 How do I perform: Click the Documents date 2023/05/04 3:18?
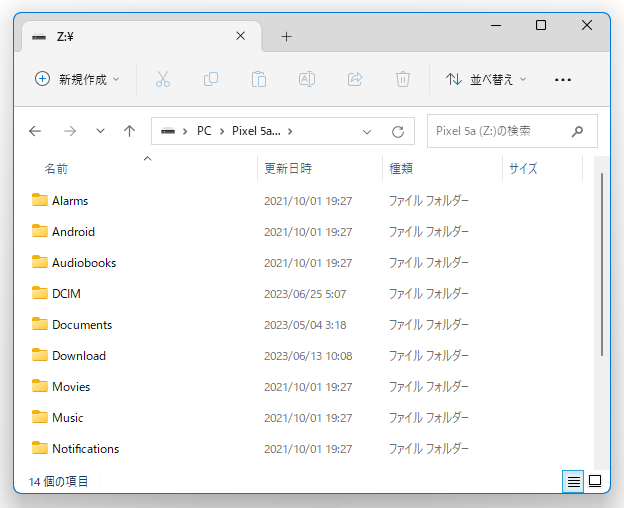tap(305, 325)
